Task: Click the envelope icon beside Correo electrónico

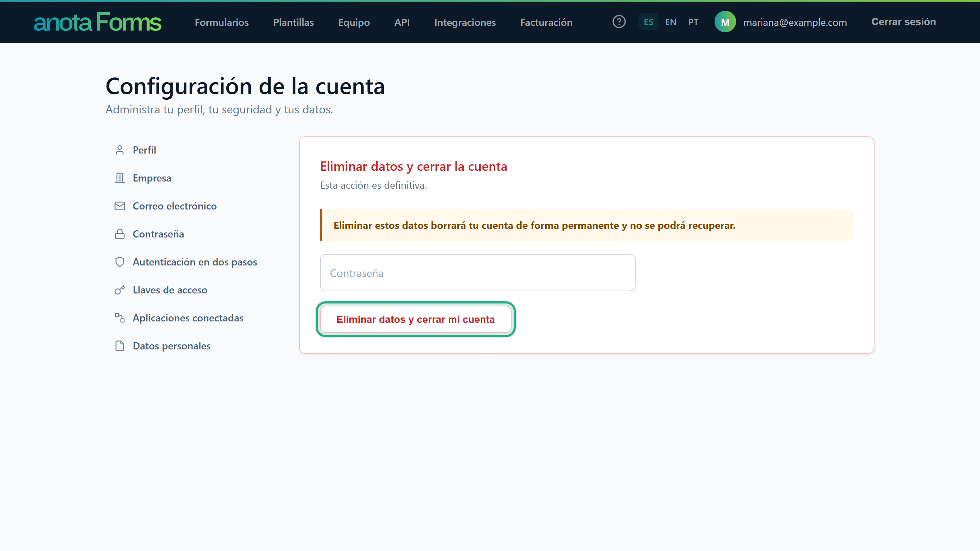Action: [120, 206]
